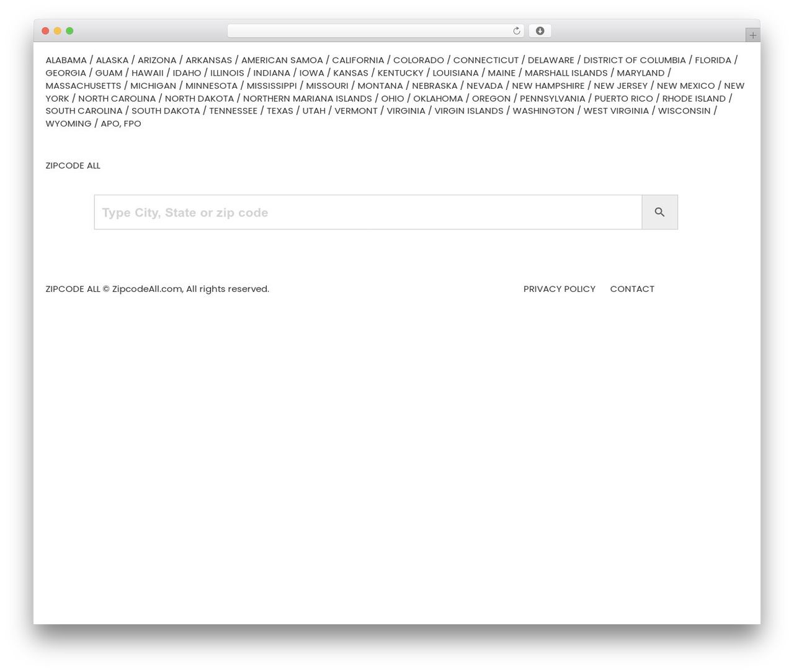Open the PRIVACY POLICY footer link
This screenshot has height=672, width=794.
(560, 289)
